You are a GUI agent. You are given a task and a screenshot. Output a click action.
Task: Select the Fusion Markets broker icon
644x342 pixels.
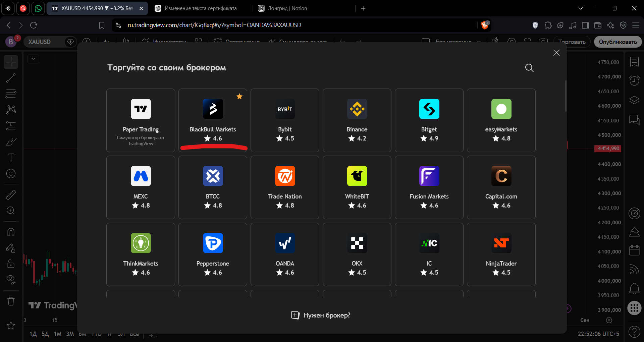[429, 176]
